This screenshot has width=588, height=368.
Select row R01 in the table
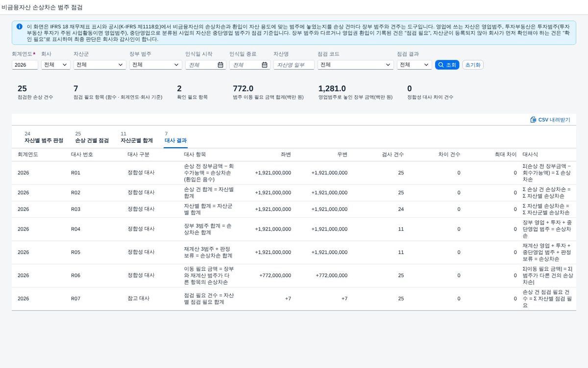coord(294,173)
